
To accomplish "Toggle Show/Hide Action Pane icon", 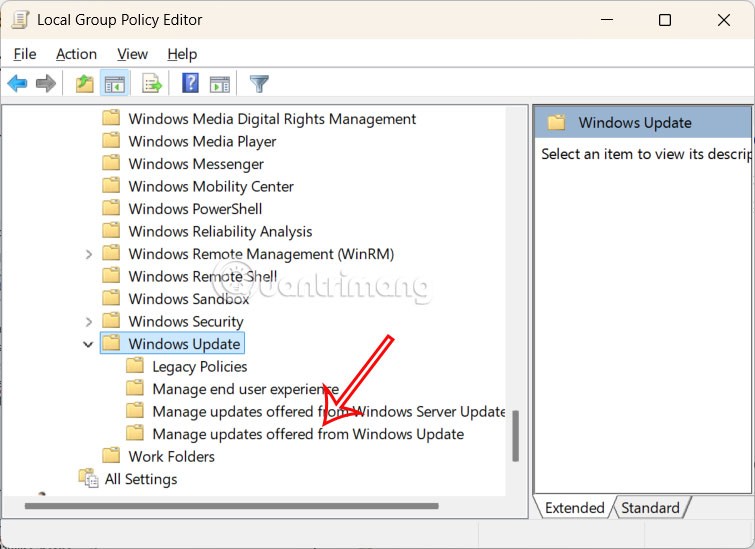I will pos(220,84).
